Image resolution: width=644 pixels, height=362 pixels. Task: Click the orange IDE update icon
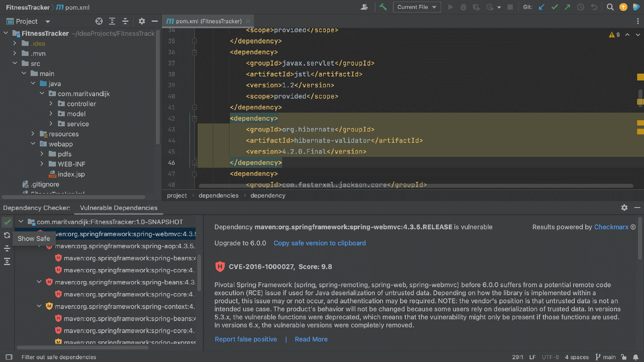coord(623,7)
